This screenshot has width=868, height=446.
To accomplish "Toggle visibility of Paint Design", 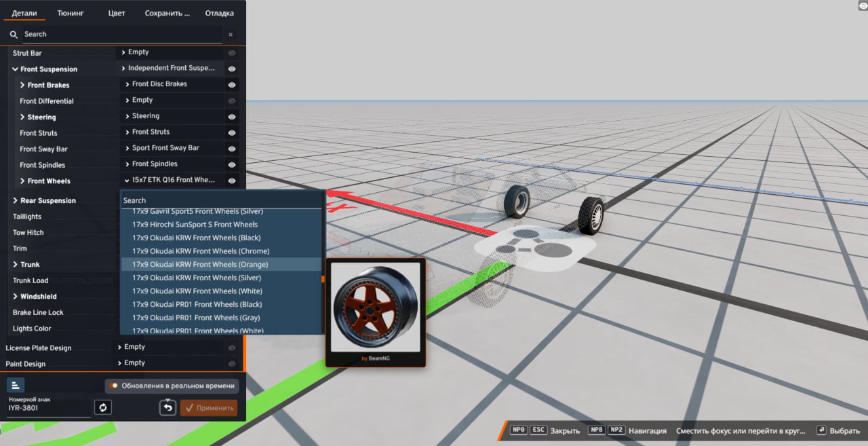I will click(x=232, y=364).
